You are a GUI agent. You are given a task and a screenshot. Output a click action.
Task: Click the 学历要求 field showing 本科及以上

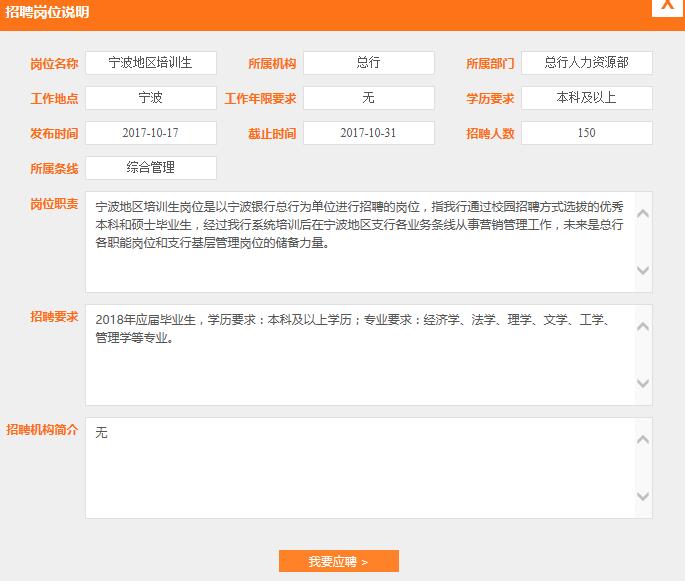click(x=586, y=98)
